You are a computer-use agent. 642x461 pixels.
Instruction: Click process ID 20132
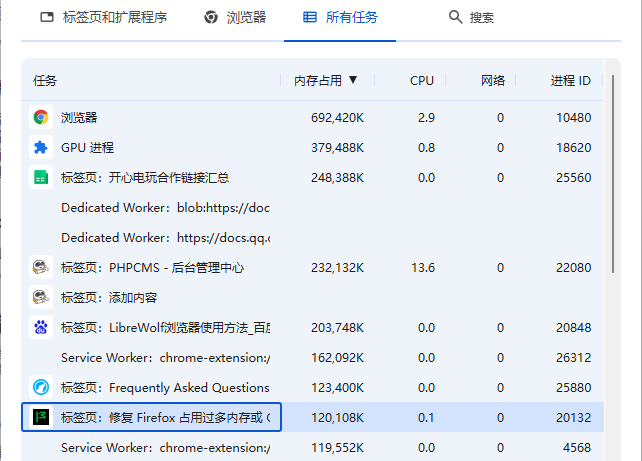574,418
